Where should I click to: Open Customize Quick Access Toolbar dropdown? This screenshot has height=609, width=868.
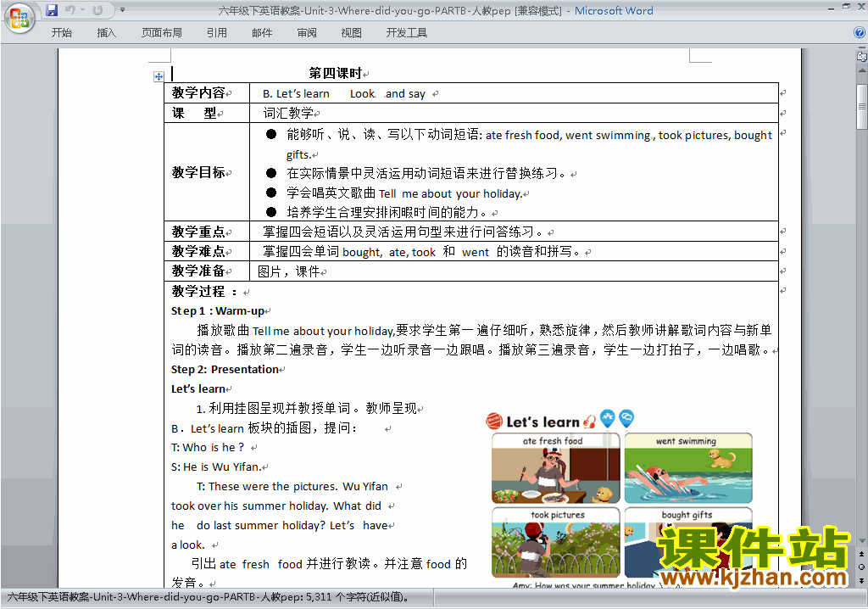[x=122, y=10]
